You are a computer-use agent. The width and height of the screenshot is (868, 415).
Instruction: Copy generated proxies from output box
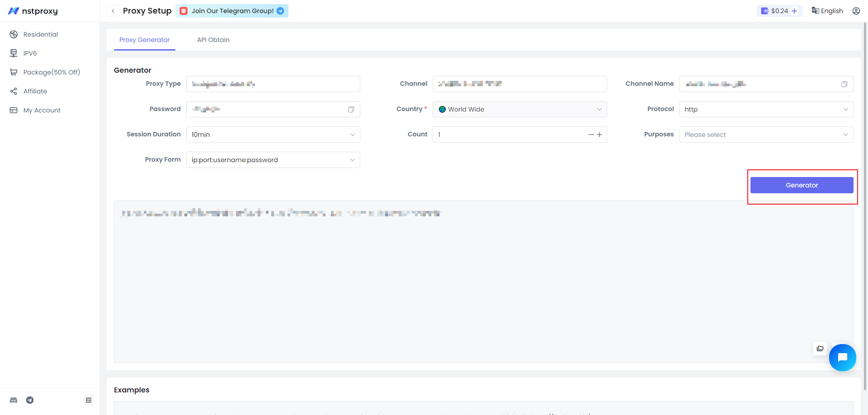click(820, 349)
